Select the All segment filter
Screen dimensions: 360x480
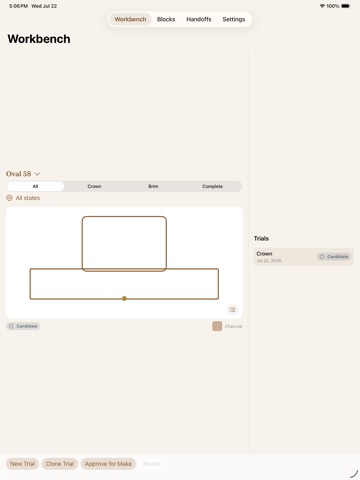pos(35,186)
